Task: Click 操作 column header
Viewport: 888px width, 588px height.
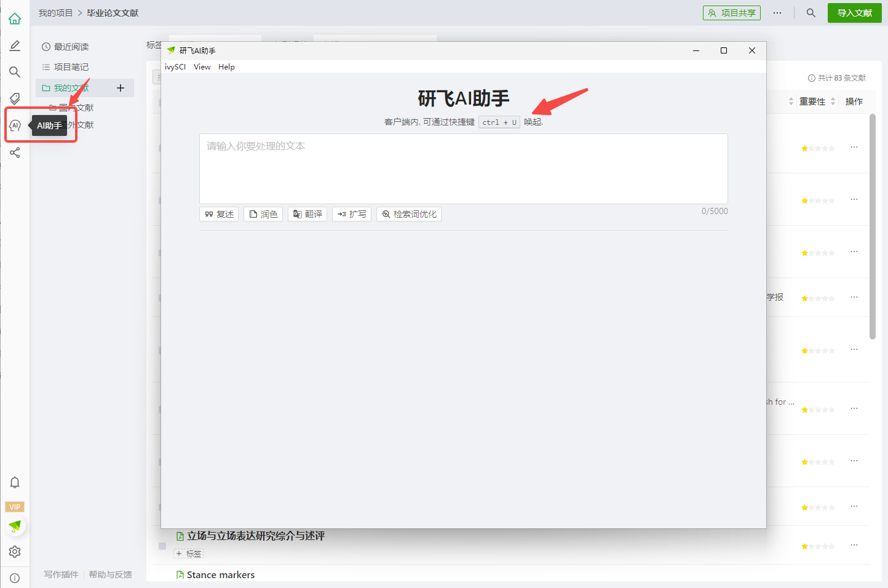Action: [x=854, y=101]
